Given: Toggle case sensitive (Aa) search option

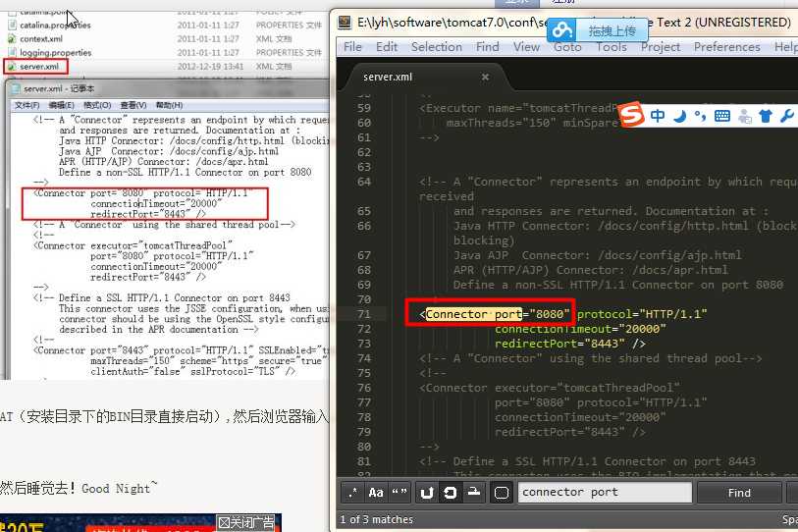Looking at the screenshot, I should 376,493.
